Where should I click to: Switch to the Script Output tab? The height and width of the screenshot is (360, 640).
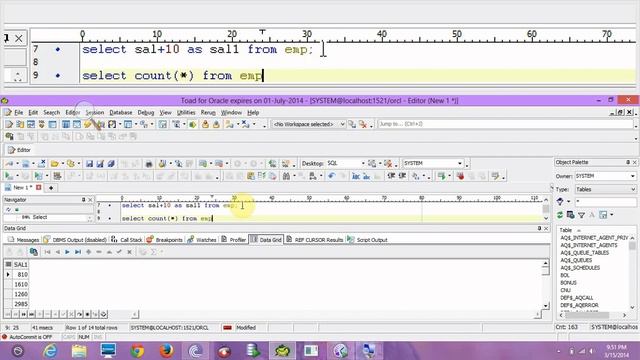pyautogui.click(x=367, y=240)
